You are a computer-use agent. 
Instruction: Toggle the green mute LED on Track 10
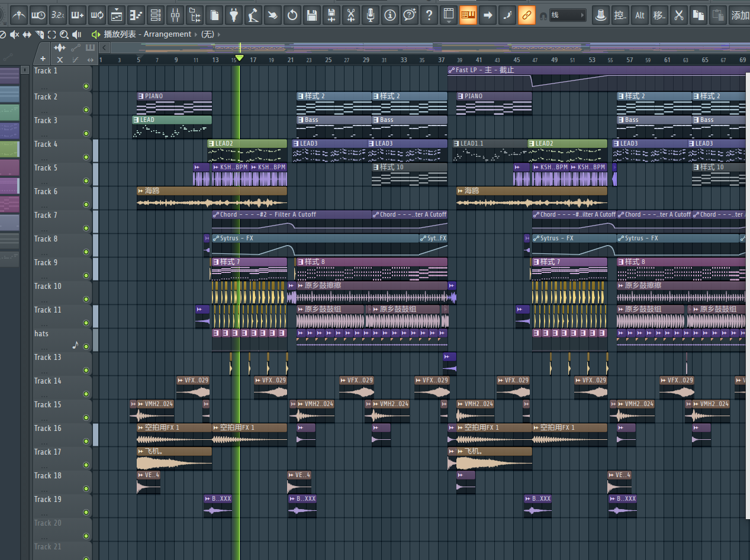(x=86, y=300)
